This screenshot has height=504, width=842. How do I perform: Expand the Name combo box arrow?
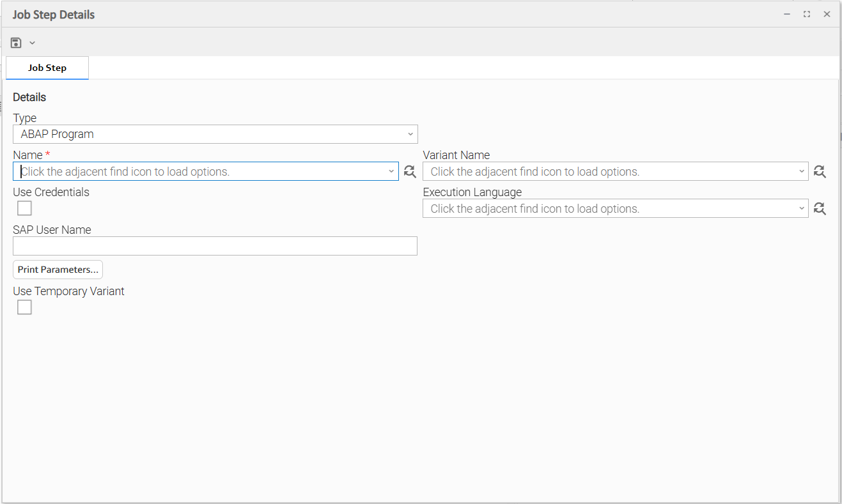tap(391, 171)
